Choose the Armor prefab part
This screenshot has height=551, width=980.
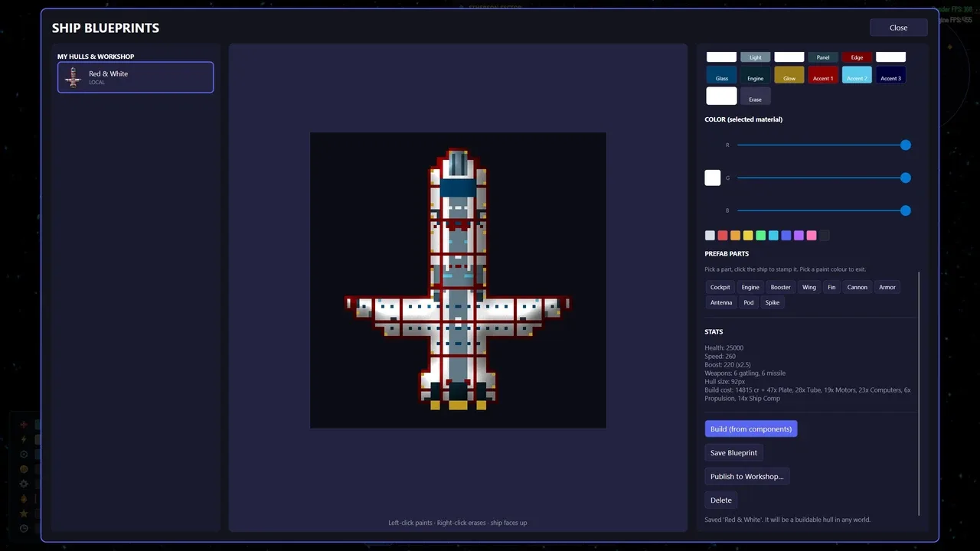887,287
